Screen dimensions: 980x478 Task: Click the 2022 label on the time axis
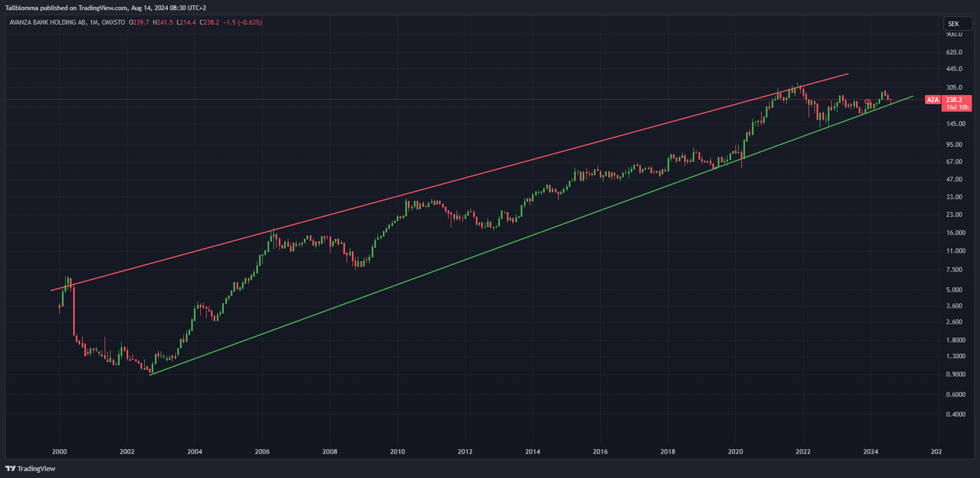(803, 451)
